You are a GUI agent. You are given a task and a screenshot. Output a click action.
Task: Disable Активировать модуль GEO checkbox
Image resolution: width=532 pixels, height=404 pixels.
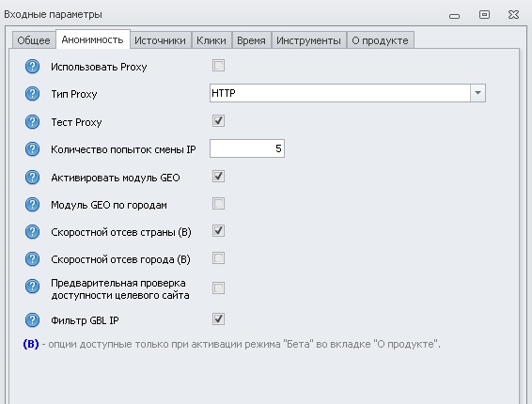218,177
